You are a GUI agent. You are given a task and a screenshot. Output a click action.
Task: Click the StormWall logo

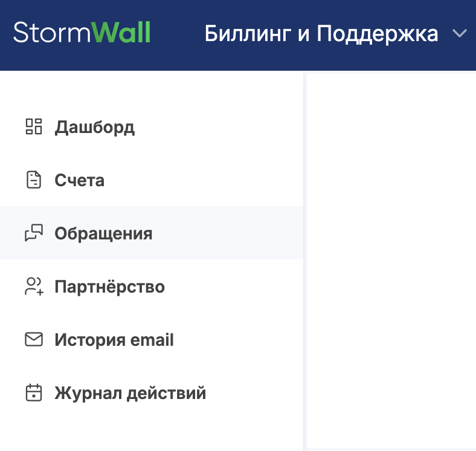[82, 33]
